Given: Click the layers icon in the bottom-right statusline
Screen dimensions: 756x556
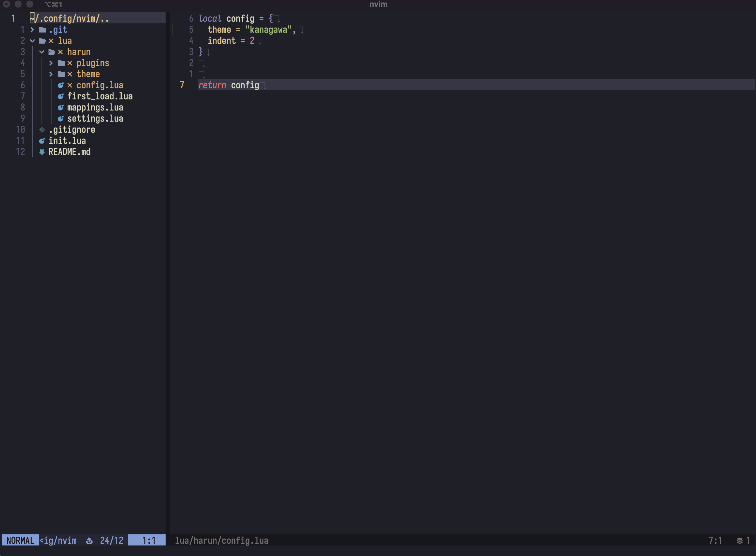Looking at the screenshot, I should point(740,541).
